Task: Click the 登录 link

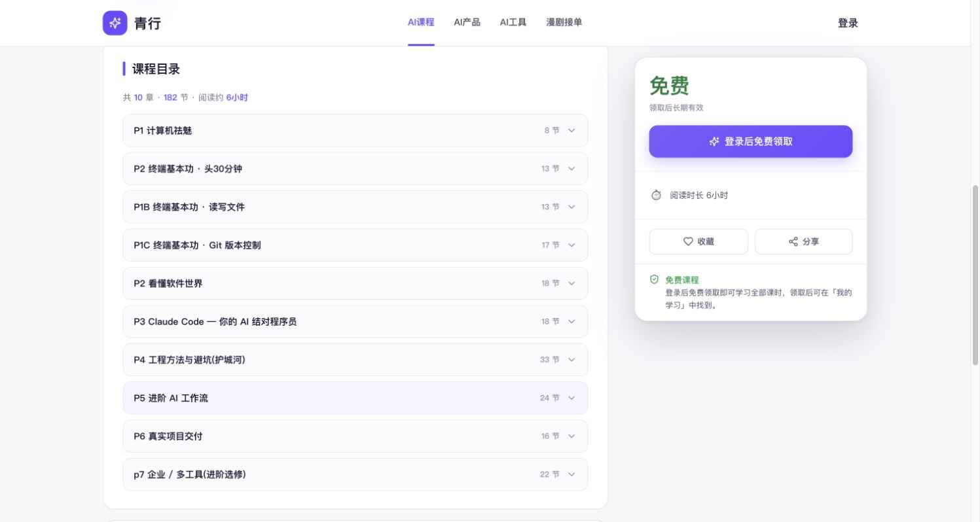Action: 848,23
